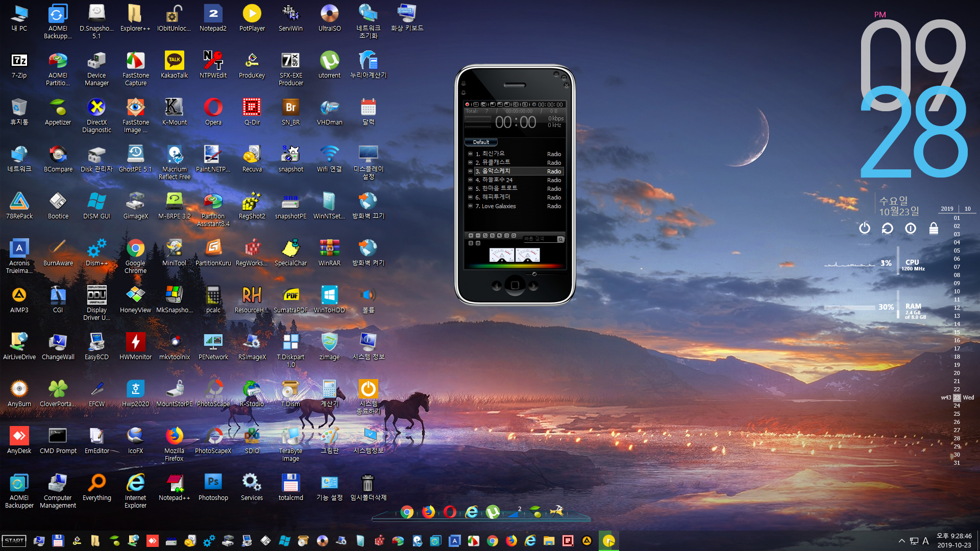
Task: Open the AIMP3 desktop icon
Action: point(19,300)
